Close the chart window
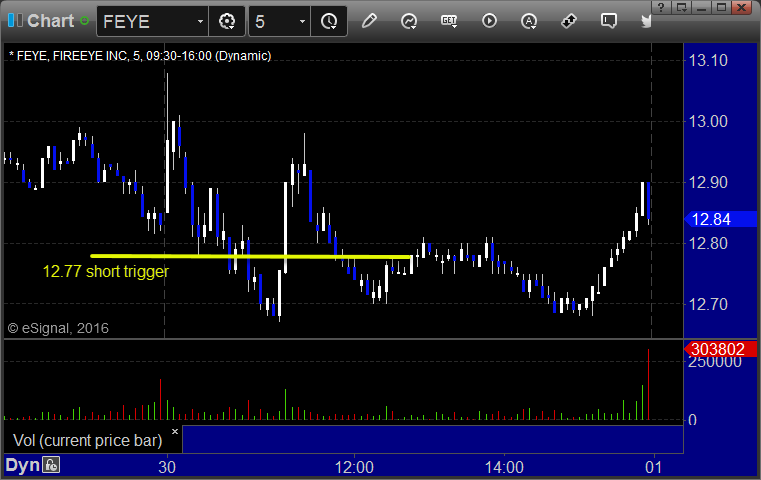Image resolution: width=761 pixels, height=480 pixels. (742, 7)
